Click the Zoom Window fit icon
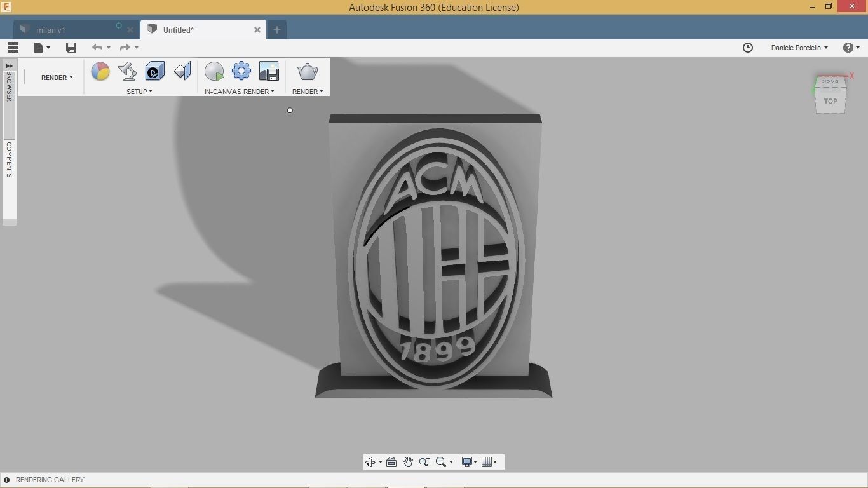868x488 pixels. [440, 462]
